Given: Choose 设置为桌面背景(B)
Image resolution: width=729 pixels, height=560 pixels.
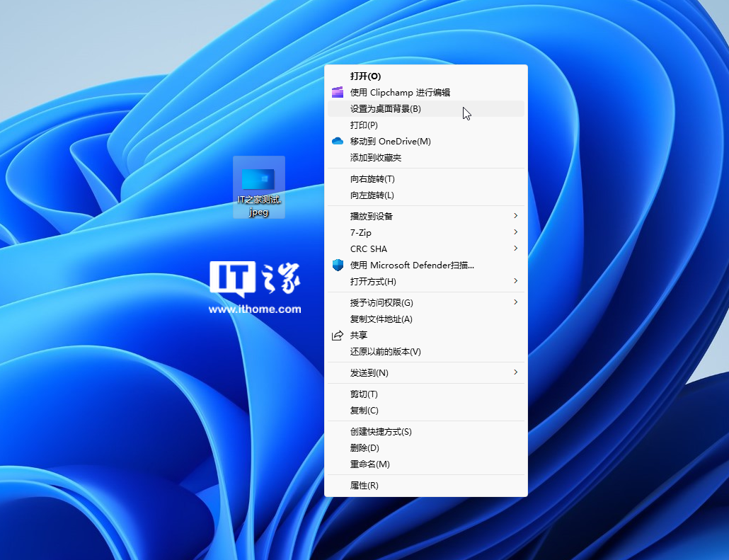Looking at the screenshot, I should coord(426,109).
